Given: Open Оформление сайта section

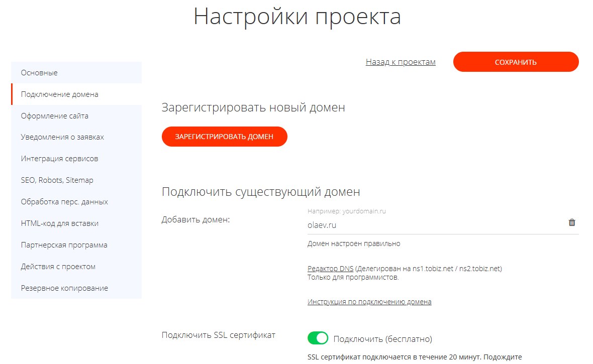Looking at the screenshot, I should (x=76, y=115).
